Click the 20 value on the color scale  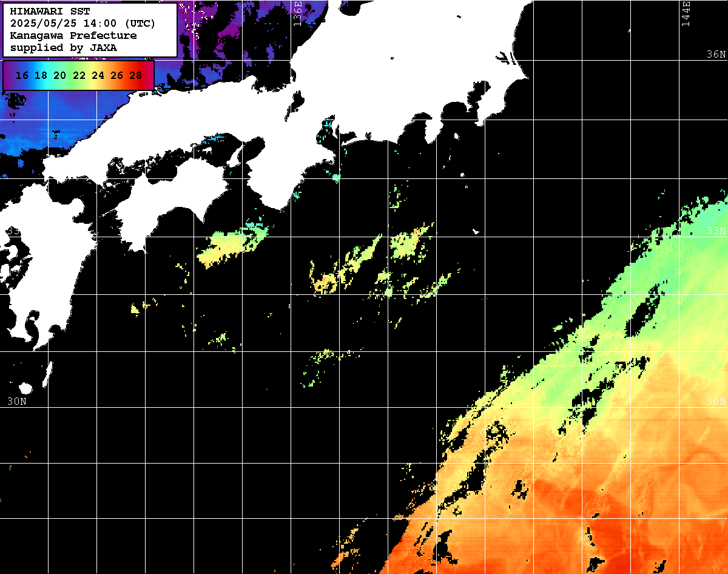coord(59,76)
